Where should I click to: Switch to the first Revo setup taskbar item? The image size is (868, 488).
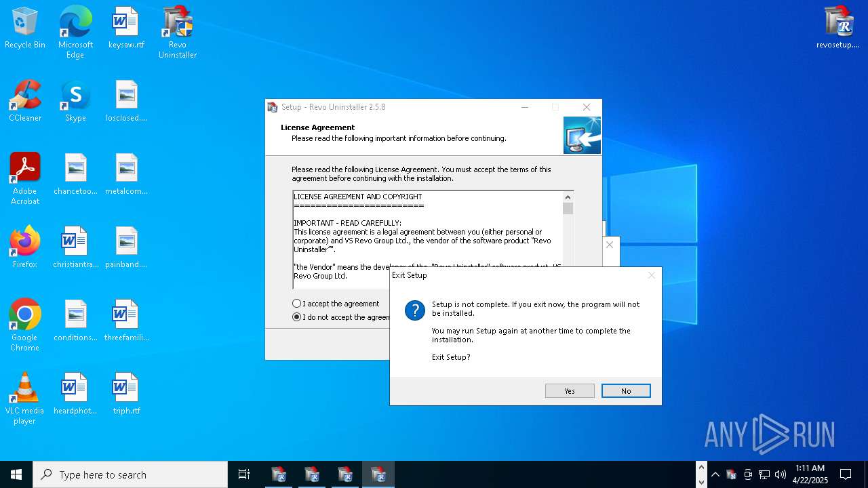click(278, 474)
